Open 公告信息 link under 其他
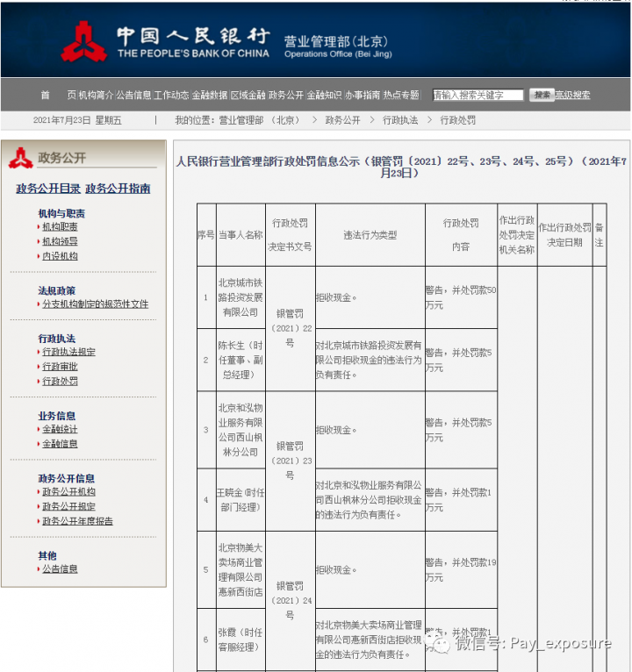632x672 pixels. coord(60,568)
